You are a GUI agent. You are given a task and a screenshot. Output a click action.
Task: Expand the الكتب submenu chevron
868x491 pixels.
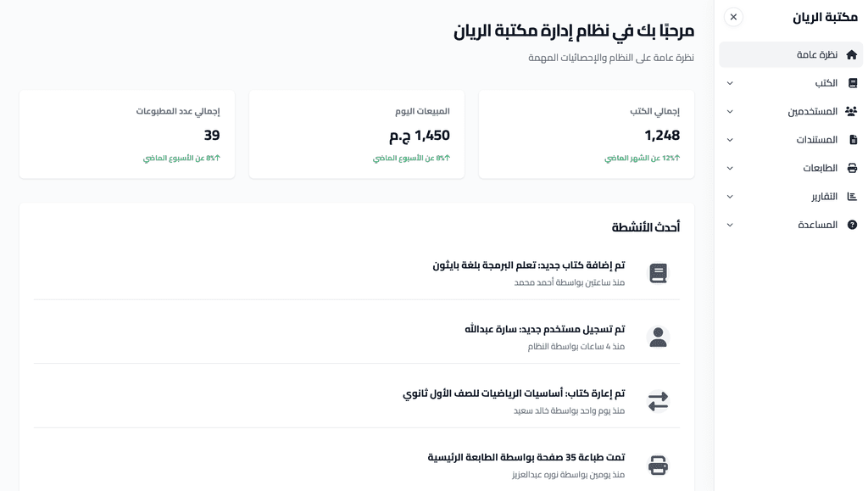click(730, 83)
